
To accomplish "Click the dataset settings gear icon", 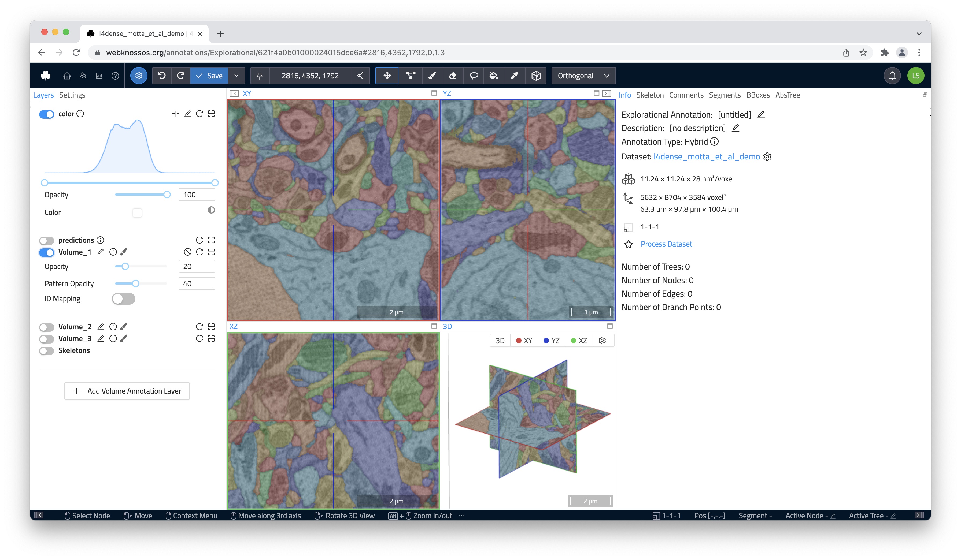I will click(767, 156).
